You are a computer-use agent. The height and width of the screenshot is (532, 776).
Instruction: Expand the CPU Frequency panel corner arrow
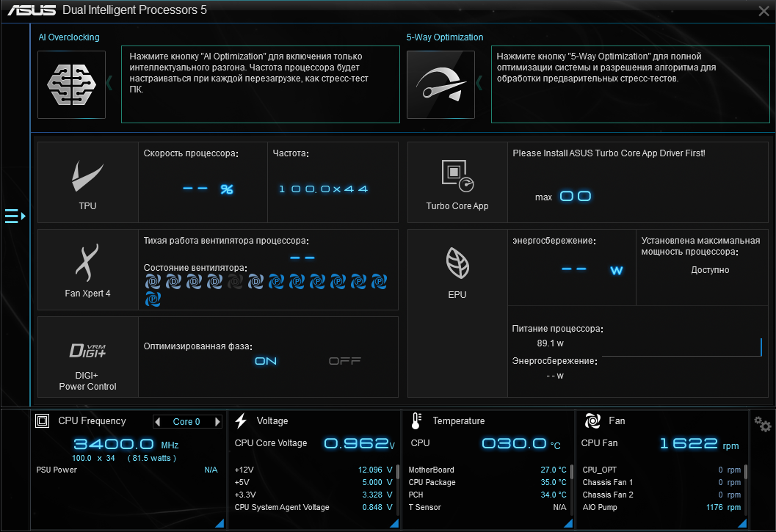[220, 523]
